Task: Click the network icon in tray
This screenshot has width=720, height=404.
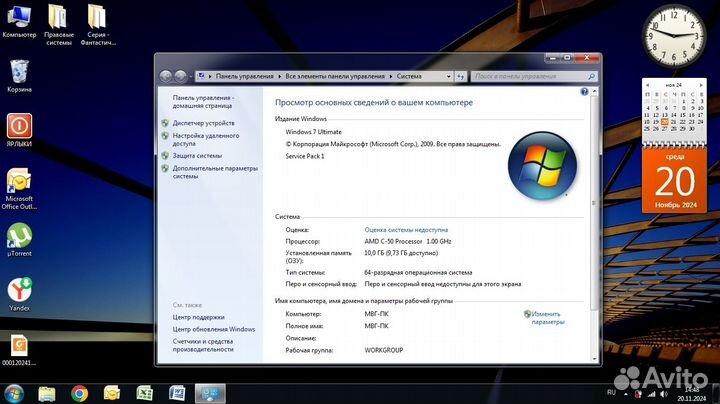Action: point(651,394)
